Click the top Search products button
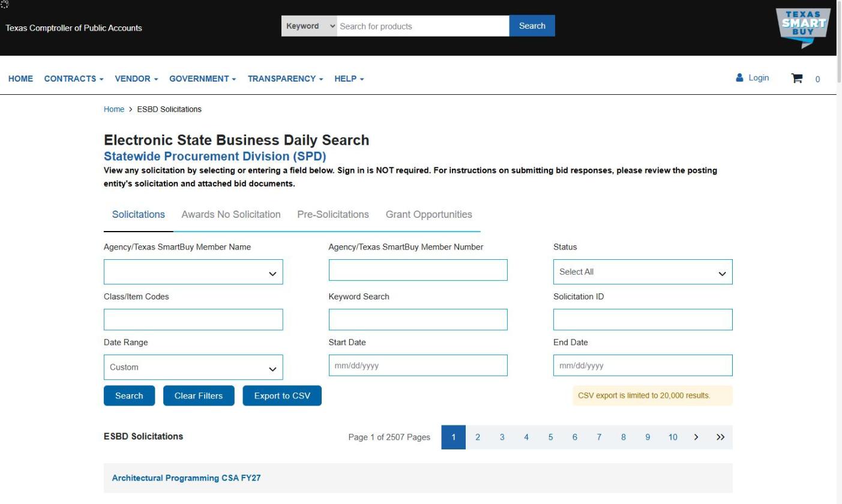842x504 pixels. tap(532, 26)
